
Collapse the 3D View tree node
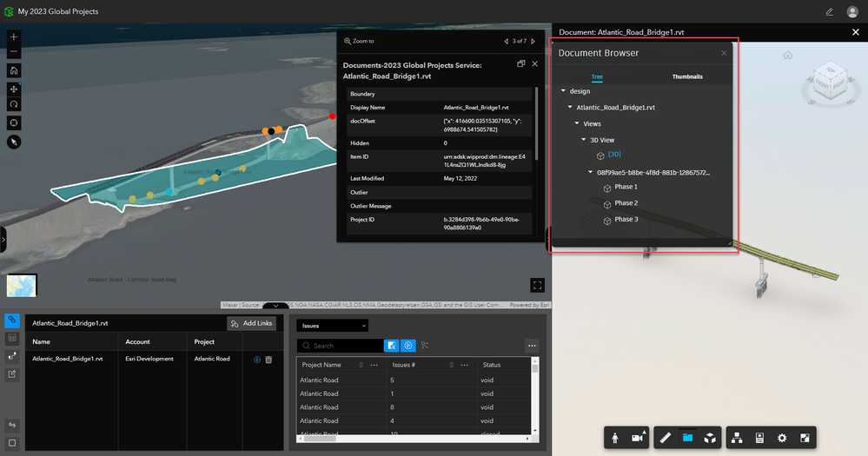584,140
